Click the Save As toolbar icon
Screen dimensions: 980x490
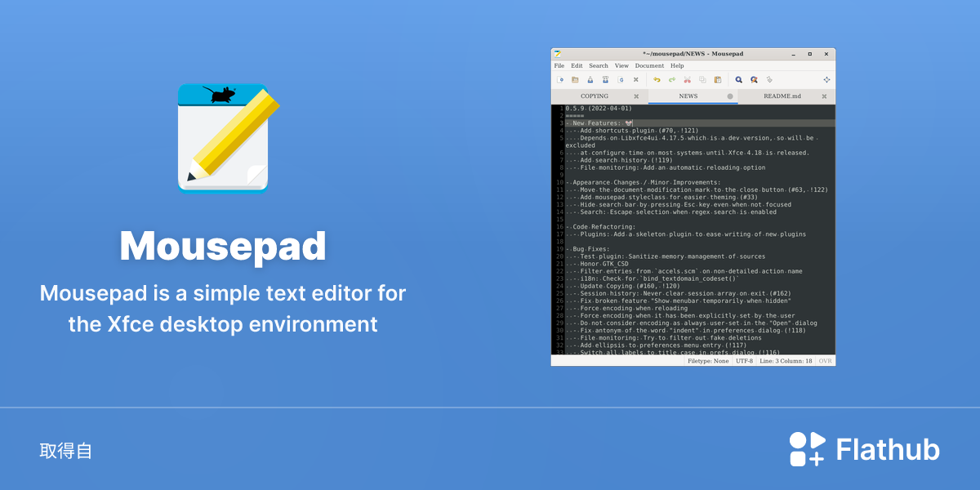pyautogui.click(x=605, y=80)
